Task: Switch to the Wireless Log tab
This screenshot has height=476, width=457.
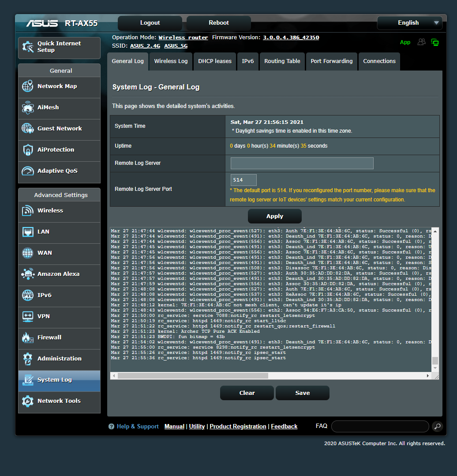Action: [x=171, y=61]
